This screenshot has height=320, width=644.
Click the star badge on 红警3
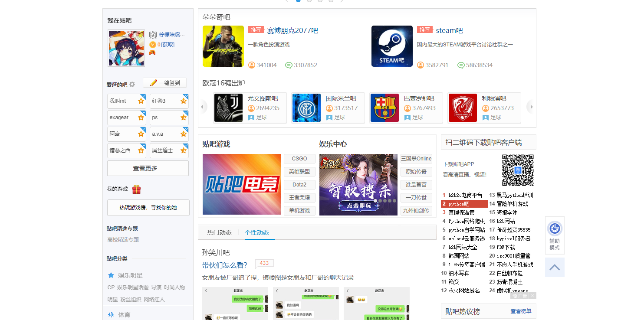click(184, 101)
